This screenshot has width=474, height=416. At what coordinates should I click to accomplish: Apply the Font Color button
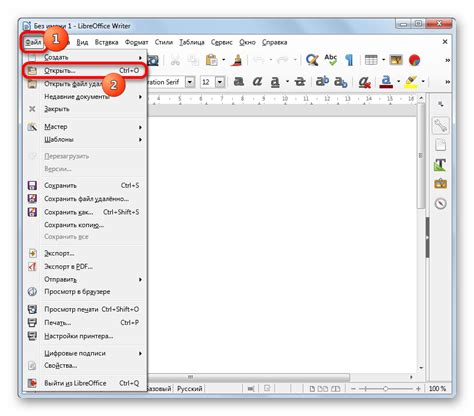coord(386,82)
